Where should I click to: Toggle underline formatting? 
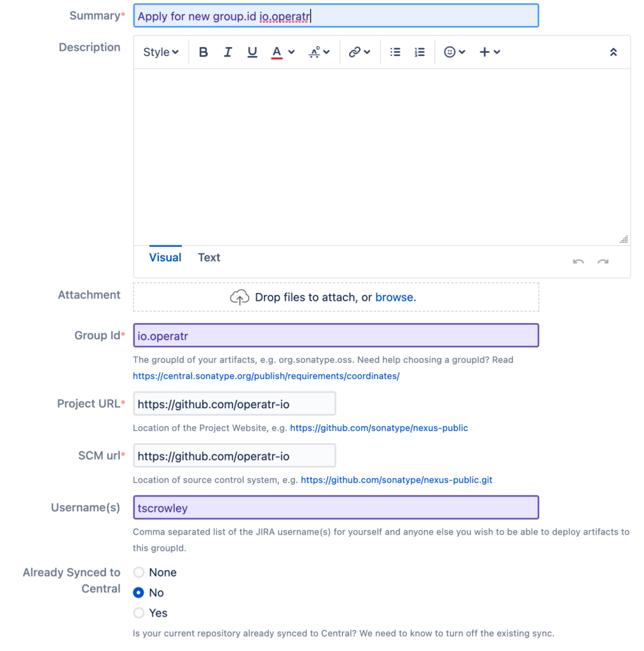point(252,51)
